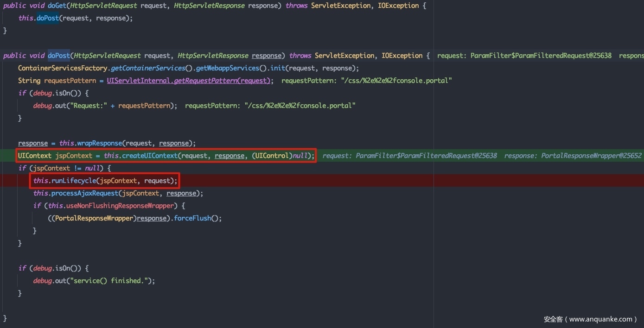Click the PortalResponseWrapper cast before forceFlush
This screenshot has width=644, height=328.
click(x=94, y=218)
